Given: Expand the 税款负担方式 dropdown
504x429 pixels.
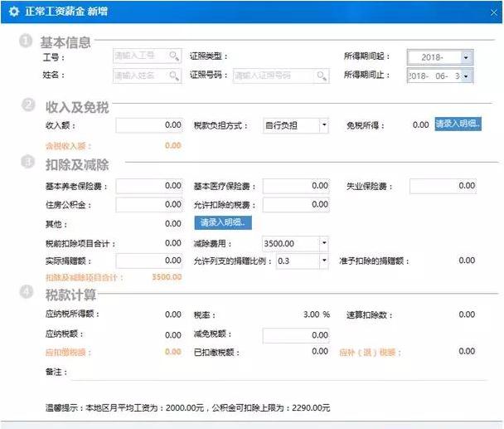Looking at the screenshot, I should click(x=323, y=125).
